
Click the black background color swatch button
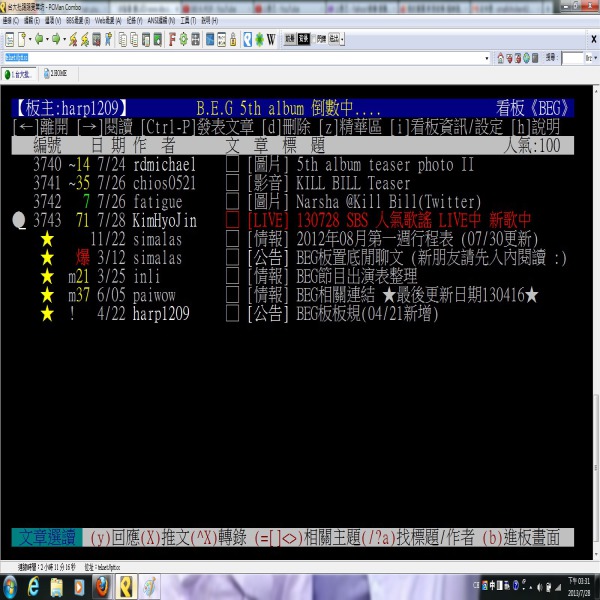pos(303,39)
